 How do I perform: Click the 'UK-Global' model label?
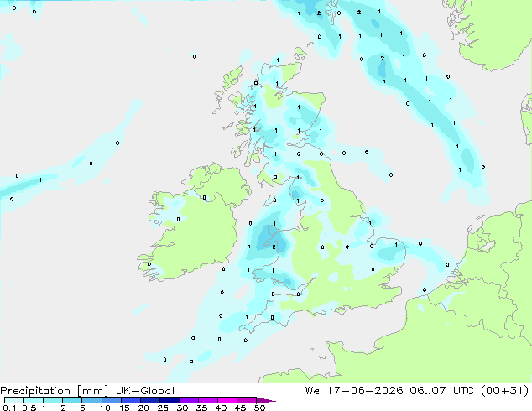[x=145, y=391]
